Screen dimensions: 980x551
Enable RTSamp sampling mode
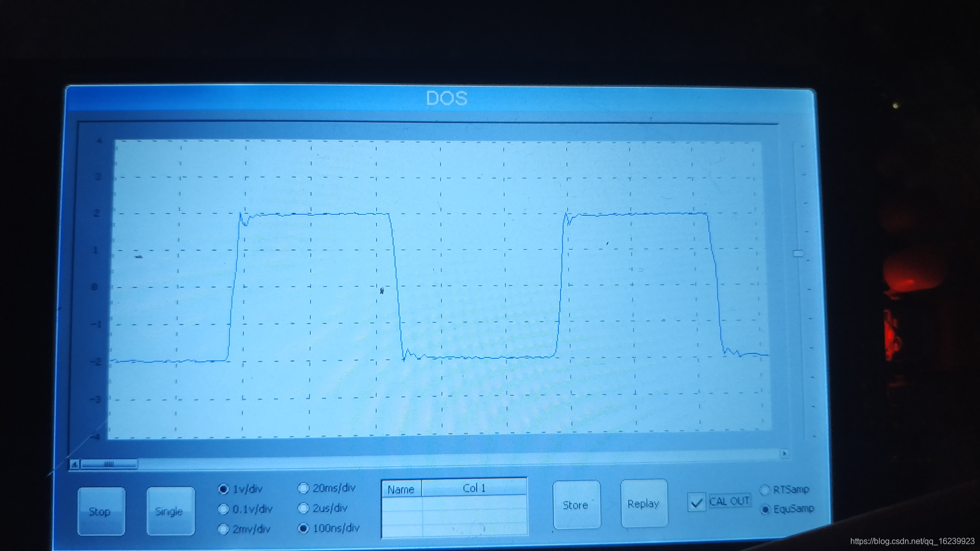click(x=765, y=490)
